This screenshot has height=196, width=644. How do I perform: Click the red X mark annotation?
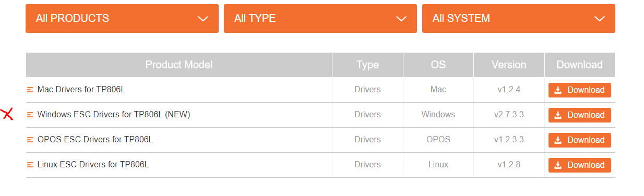pos(7,114)
